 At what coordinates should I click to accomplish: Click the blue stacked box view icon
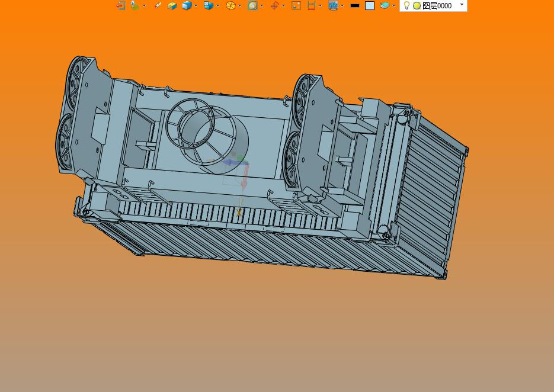tap(209, 6)
